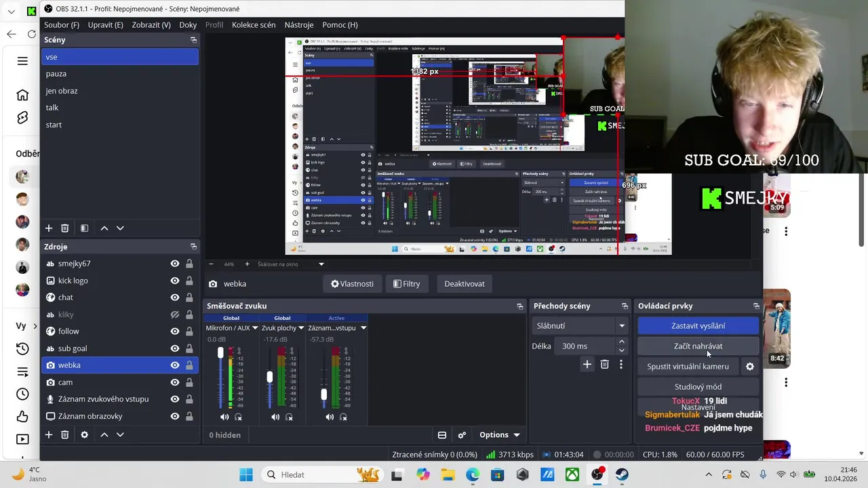Switch mixer layout icon next to gear
868x488 pixels.
coord(442,435)
